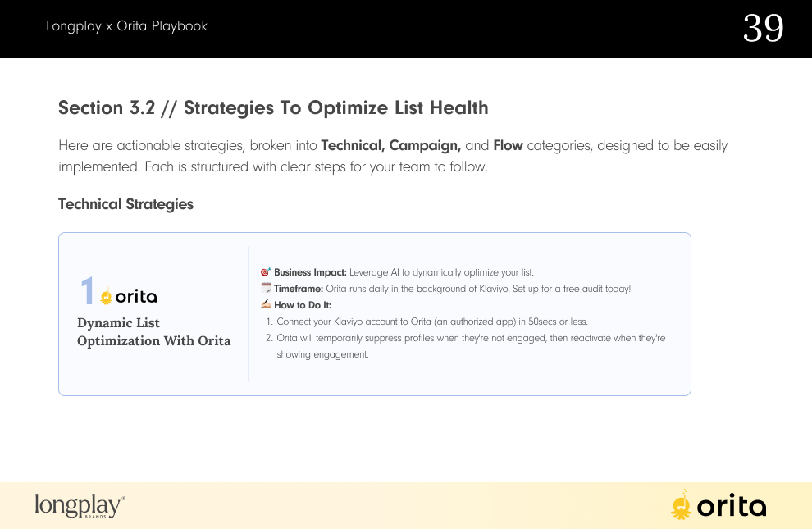Click the 'Technical Strategies' subheading
The width and height of the screenshot is (812, 529).
tap(125, 204)
